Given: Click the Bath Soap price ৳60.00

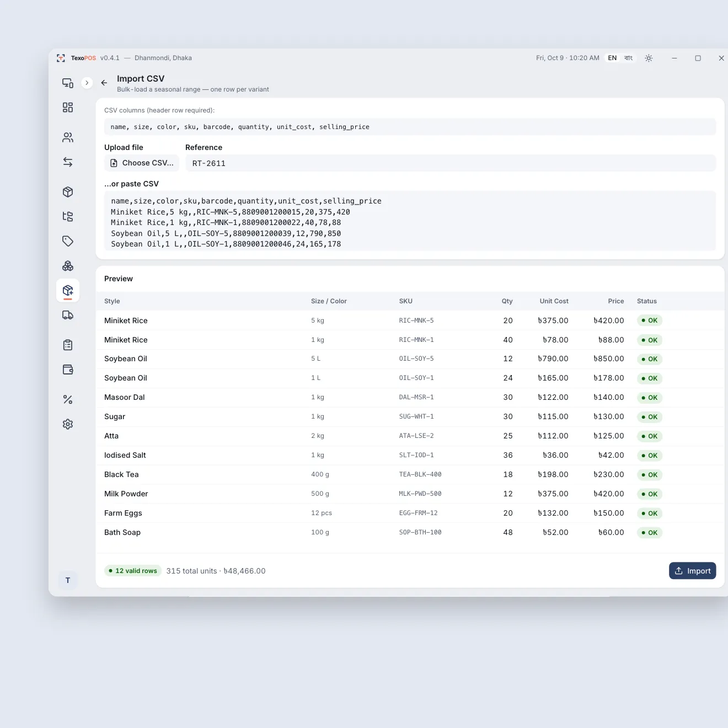Looking at the screenshot, I should point(611,532).
